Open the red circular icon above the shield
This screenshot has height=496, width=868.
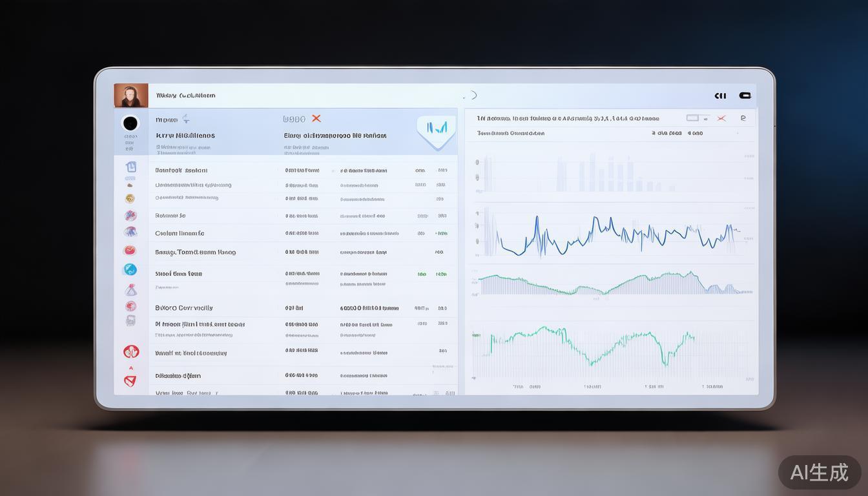[131, 351]
